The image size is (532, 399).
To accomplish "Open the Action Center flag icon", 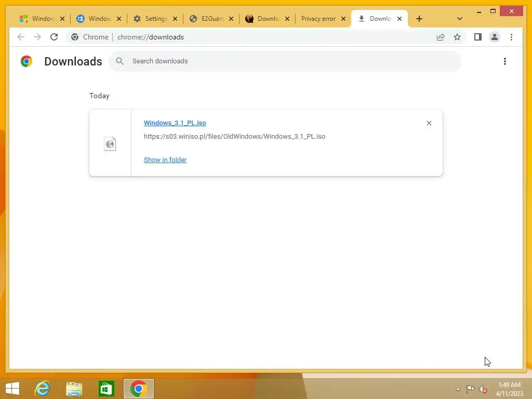I will 470,389.
